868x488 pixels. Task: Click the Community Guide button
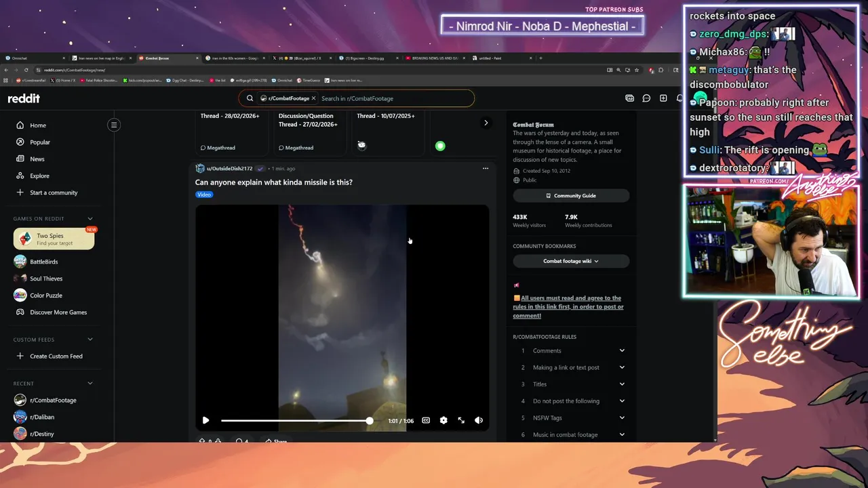tap(571, 196)
